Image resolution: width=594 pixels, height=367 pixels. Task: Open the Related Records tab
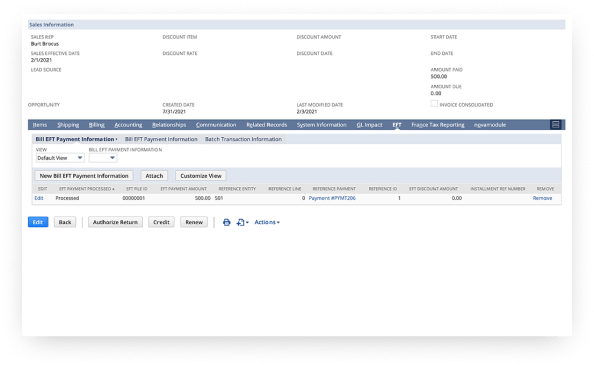pyautogui.click(x=267, y=125)
